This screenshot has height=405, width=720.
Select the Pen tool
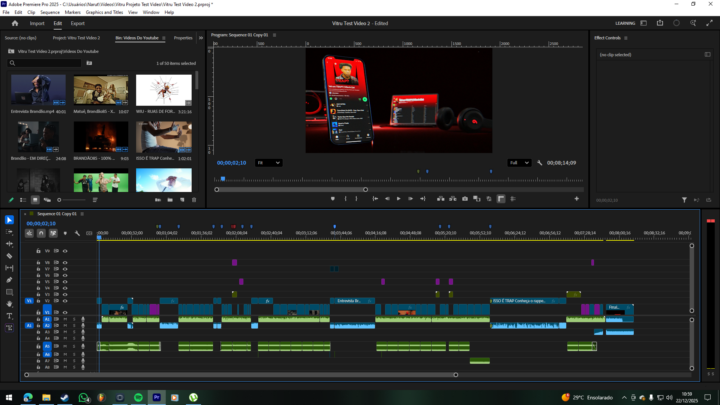[x=9, y=280]
